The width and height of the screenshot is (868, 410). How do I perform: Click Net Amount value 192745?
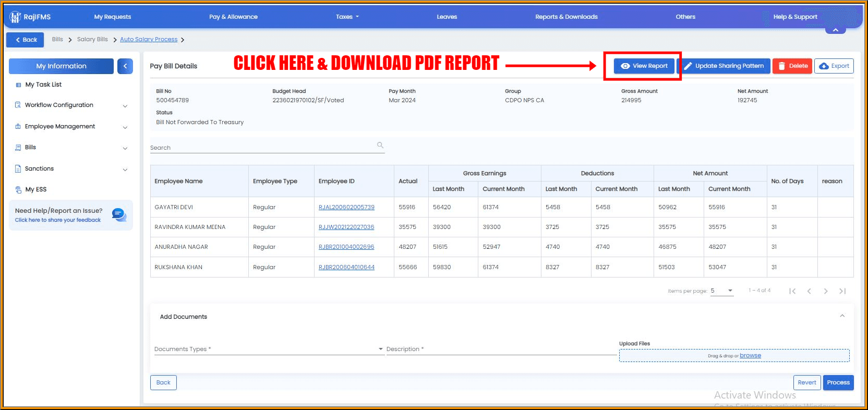tap(747, 100)
